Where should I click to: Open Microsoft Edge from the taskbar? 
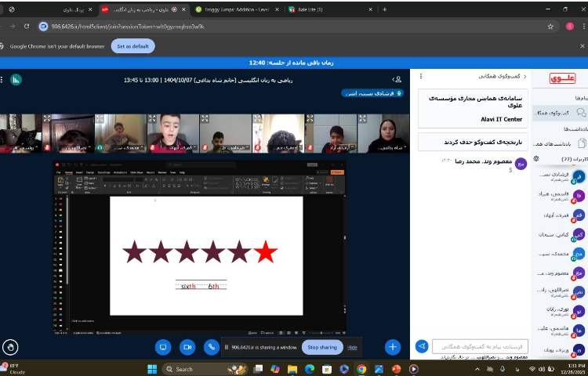coord(310,369)
